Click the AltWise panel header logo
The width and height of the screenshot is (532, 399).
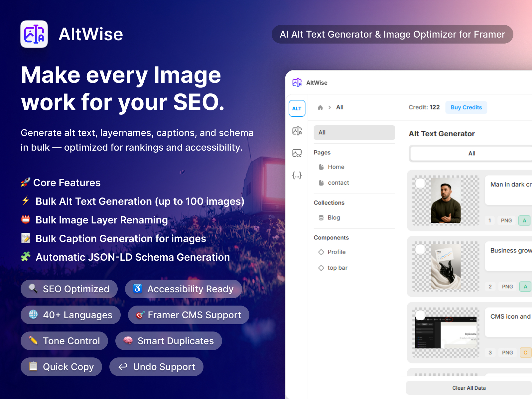point(297,82)
